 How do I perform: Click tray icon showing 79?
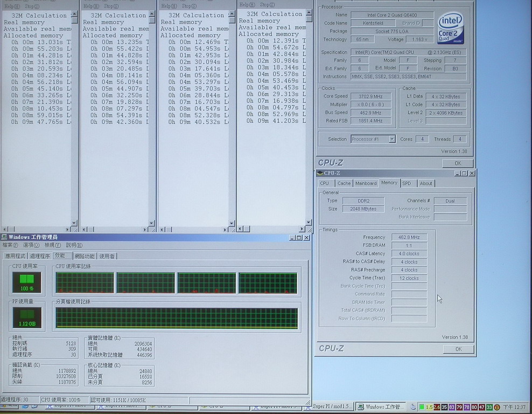(459, 407)
